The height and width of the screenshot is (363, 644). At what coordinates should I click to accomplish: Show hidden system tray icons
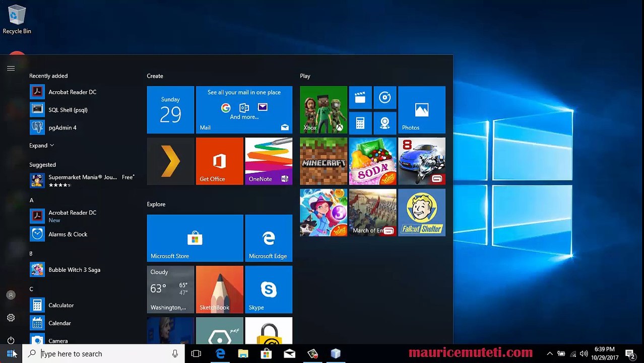(549, 354)
